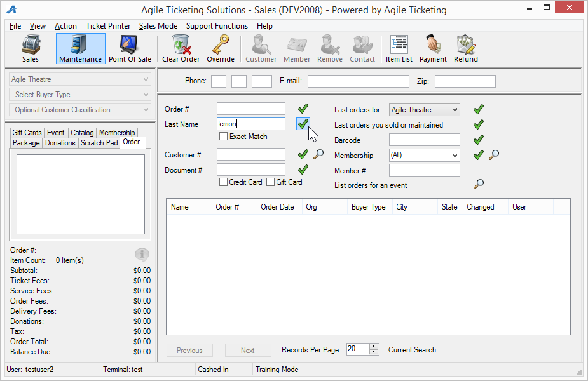Click the Override key icon
588x381 pixels.
click(x=221, y=49)
